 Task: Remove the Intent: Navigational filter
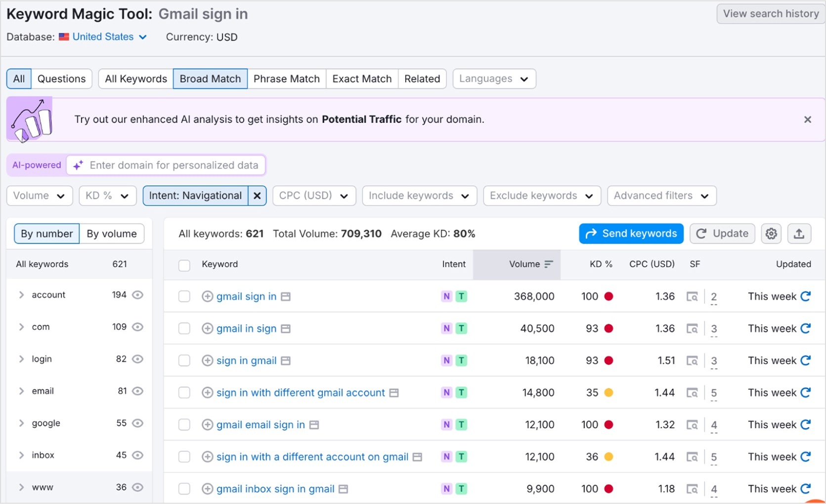pyautogui.click(x=257, y=196)
